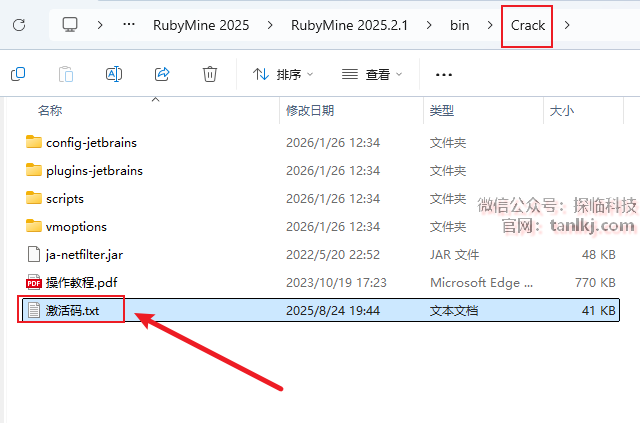Click the text file icon of 激活码.txt
The image size is (640, 423).
point(34,310)
